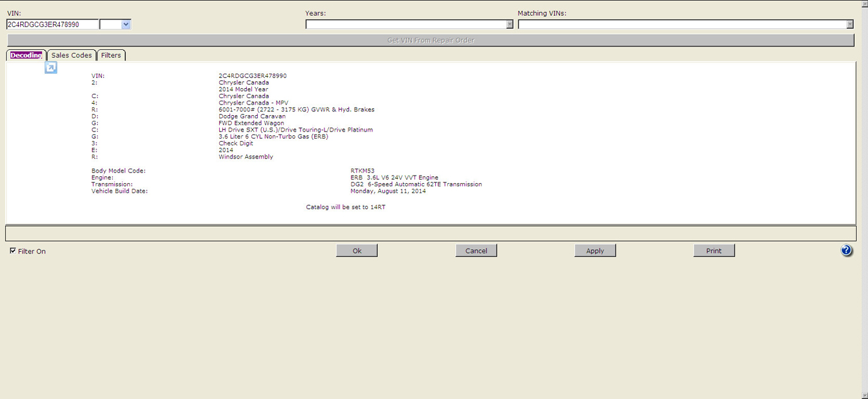Uncheck the Filter On checkbox
Screen dimensions: 868x399
click(x=13, y=251)
